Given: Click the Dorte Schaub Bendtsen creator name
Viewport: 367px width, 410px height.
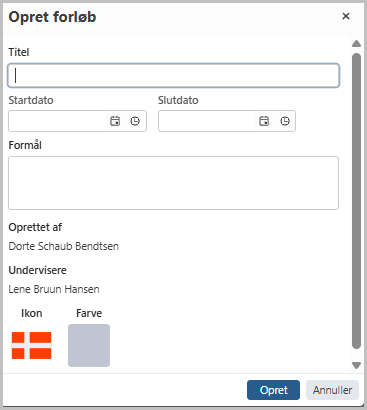Looking at the screenshot, I should click(x=64, y=246).
